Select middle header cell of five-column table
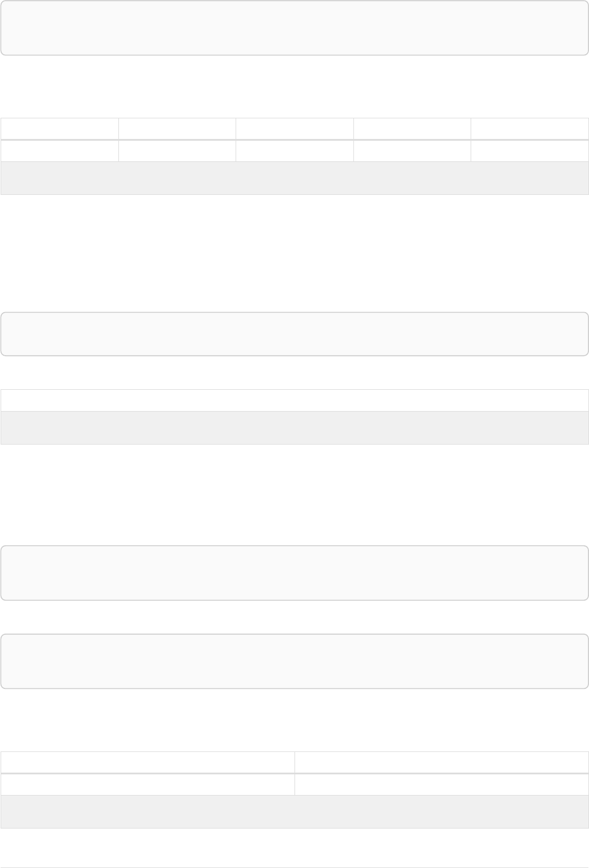This screenshot has width=589, height=868. (294, 129)
